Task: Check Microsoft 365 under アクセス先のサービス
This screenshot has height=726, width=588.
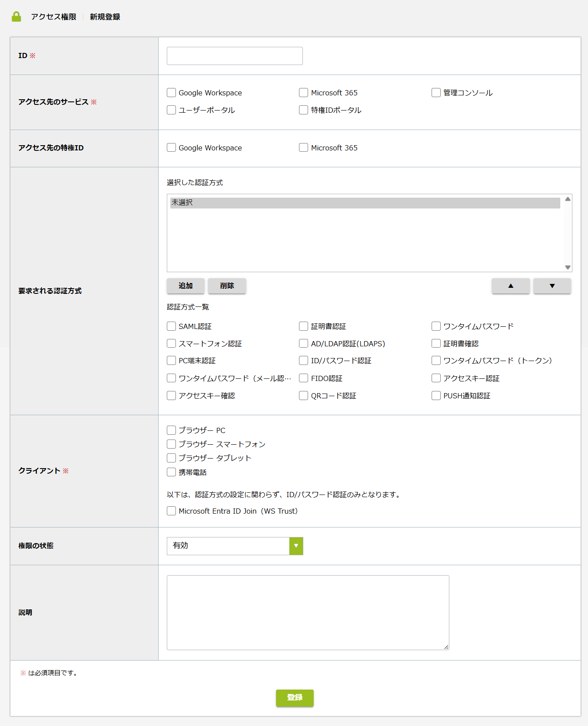Action: (304, 93)
